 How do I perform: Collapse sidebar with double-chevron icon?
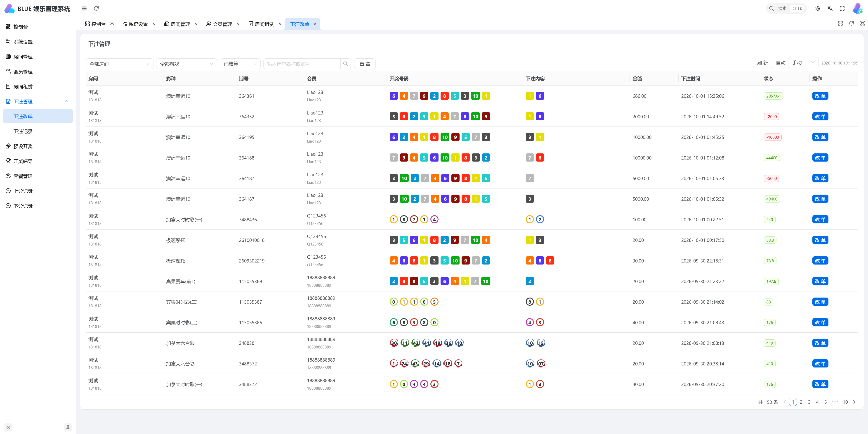coord(8,427)
